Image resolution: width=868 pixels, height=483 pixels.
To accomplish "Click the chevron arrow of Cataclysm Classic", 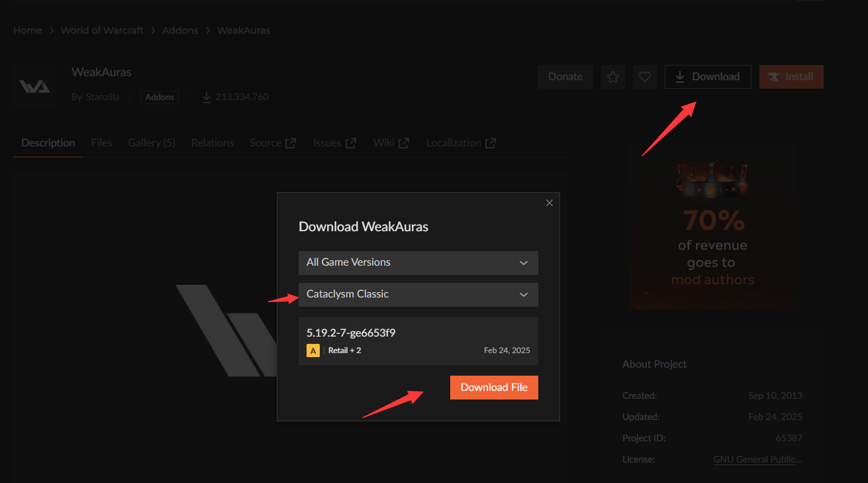I will [x=524, y=295].
